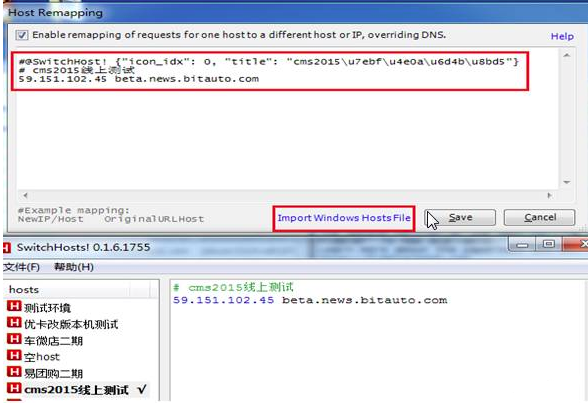
Task: Click the H icon beside 空host
Action: [x=14, y=355]
